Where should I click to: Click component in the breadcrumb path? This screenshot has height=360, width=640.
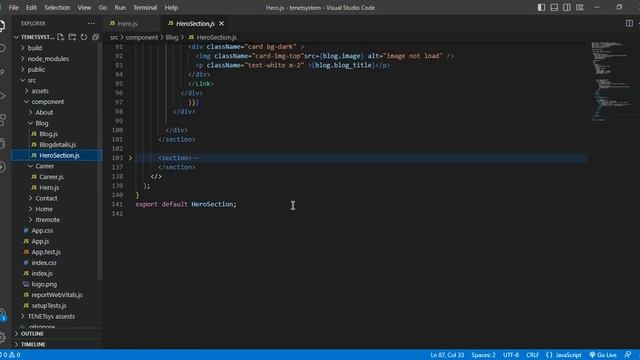coord(142,37)
